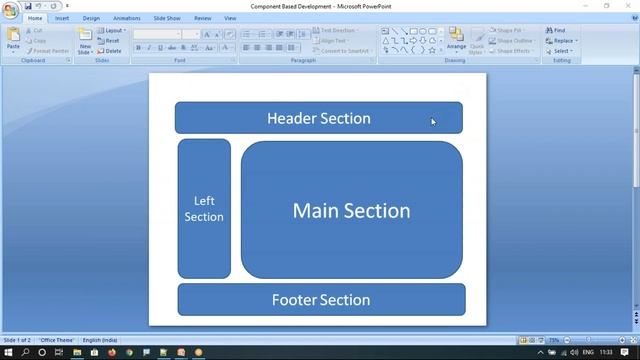Undo last action in Quick Access toolbar
This screenshot has width=640, height=360.
coord(38,6)
